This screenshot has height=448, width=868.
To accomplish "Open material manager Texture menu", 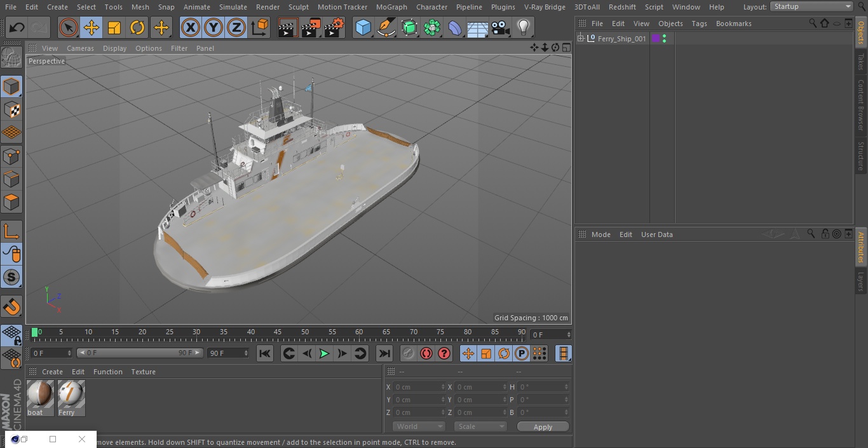I will point(143,372).
